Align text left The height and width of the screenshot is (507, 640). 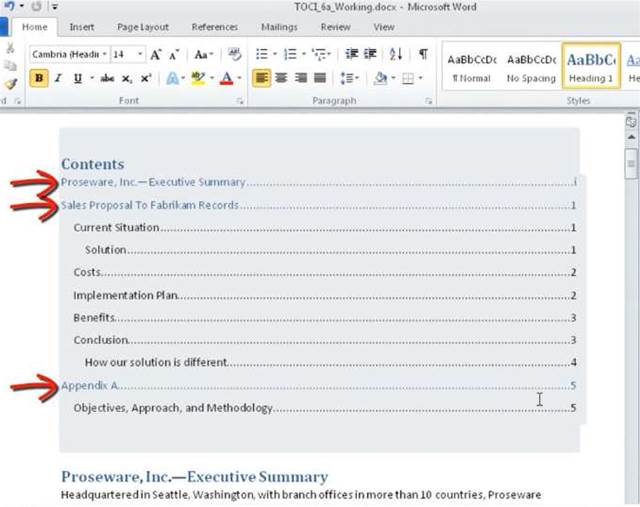pyautogui.click(x=261, y=78)
